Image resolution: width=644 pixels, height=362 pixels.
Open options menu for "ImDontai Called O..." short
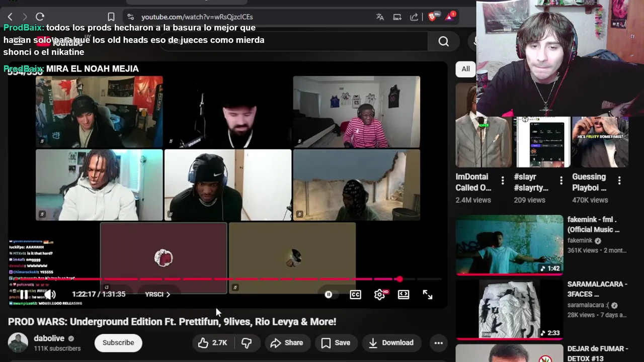(503, 180)
